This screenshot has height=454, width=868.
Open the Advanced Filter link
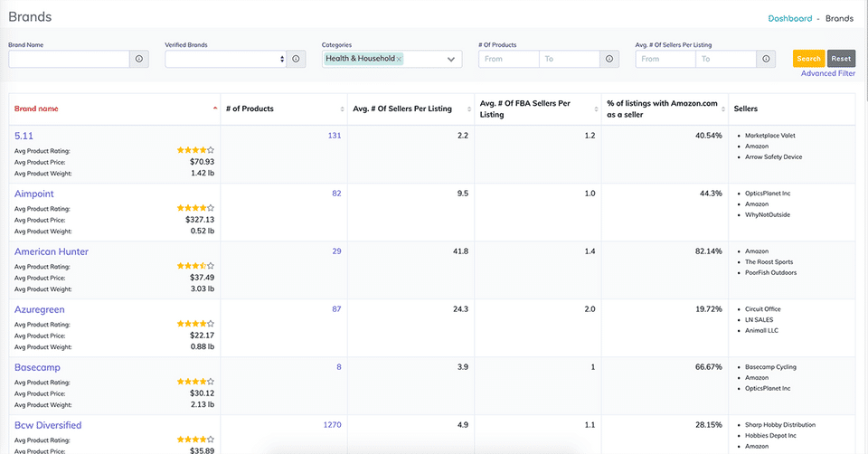pyautogui.click(x=827, y=73)
